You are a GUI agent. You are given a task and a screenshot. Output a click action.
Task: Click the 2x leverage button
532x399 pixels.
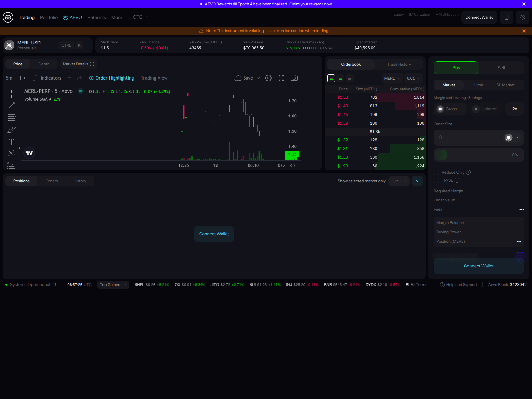pyautogui.click(x=515, y=109)
